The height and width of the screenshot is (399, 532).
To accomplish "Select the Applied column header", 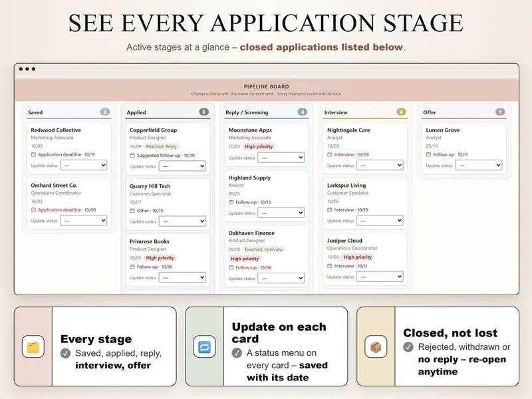I will pos(136,112).
